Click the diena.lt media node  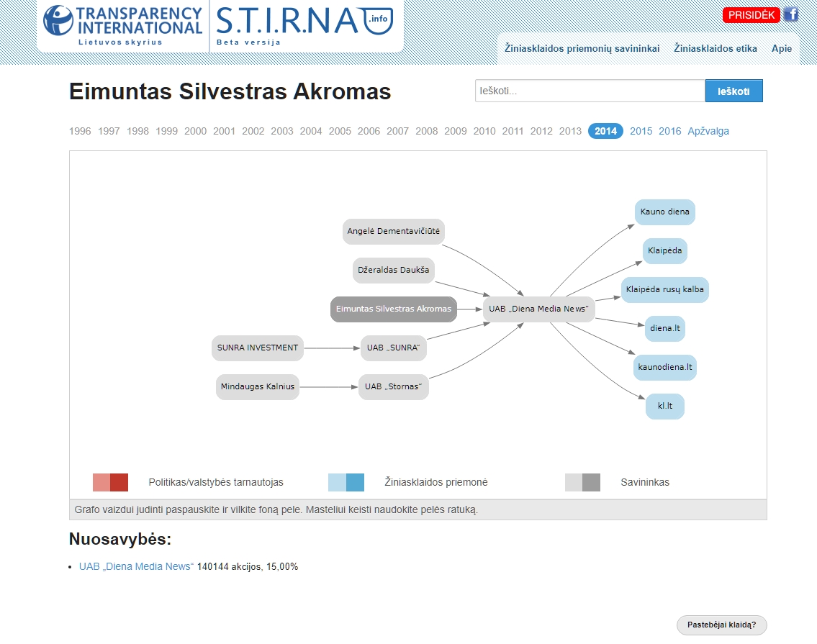tap(665, 328)
